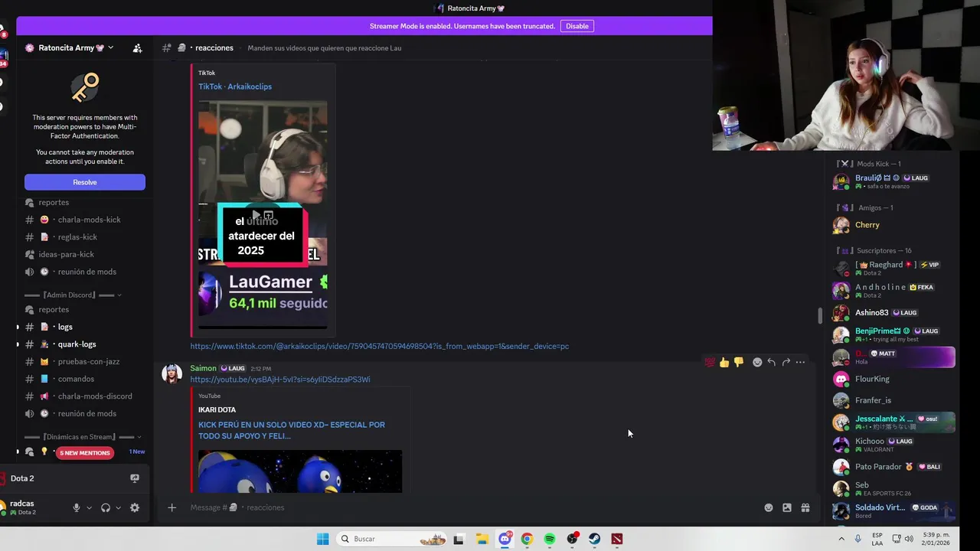Open more options on Saimon's message
Image resolution: width=980 pixels, height=551 pixels.
click(x=801, y=362)
